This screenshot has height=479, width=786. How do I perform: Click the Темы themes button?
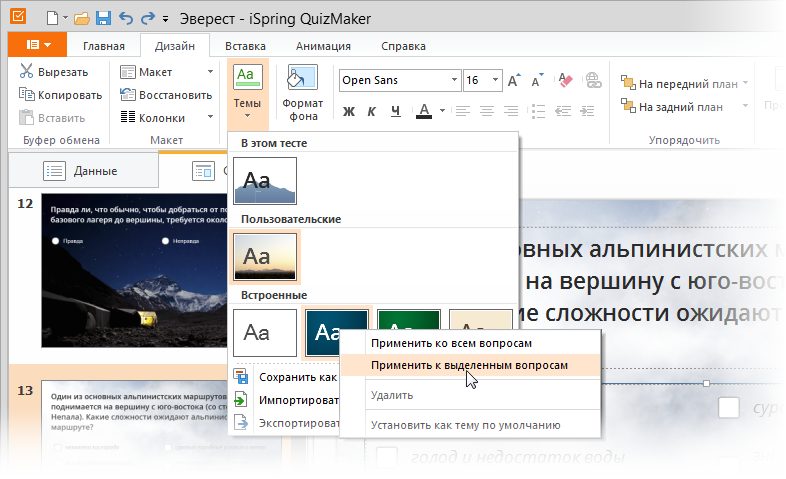248,93
